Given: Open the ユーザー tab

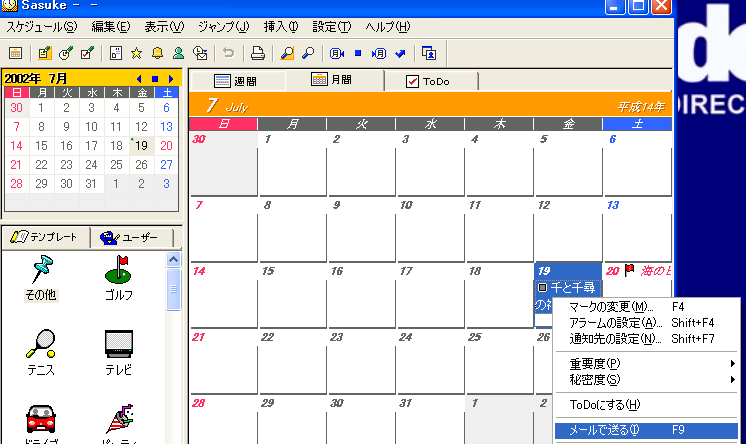Looking at the screenshot, I should point(131,237).
